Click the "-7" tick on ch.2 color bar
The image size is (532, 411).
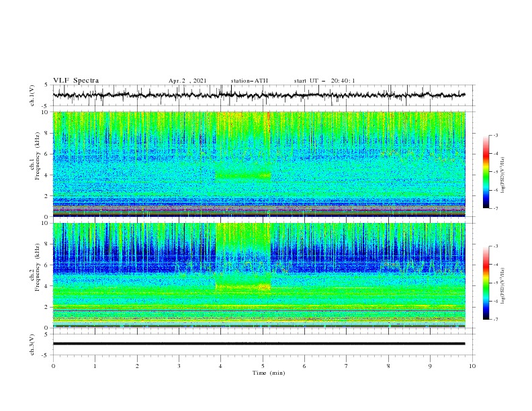495,320
